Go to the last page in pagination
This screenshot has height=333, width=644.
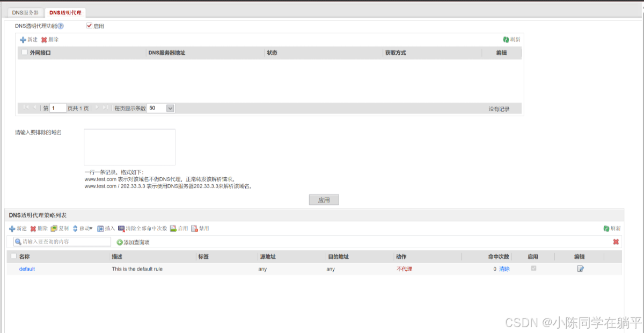pyautogui.click(x=106, y=108)
